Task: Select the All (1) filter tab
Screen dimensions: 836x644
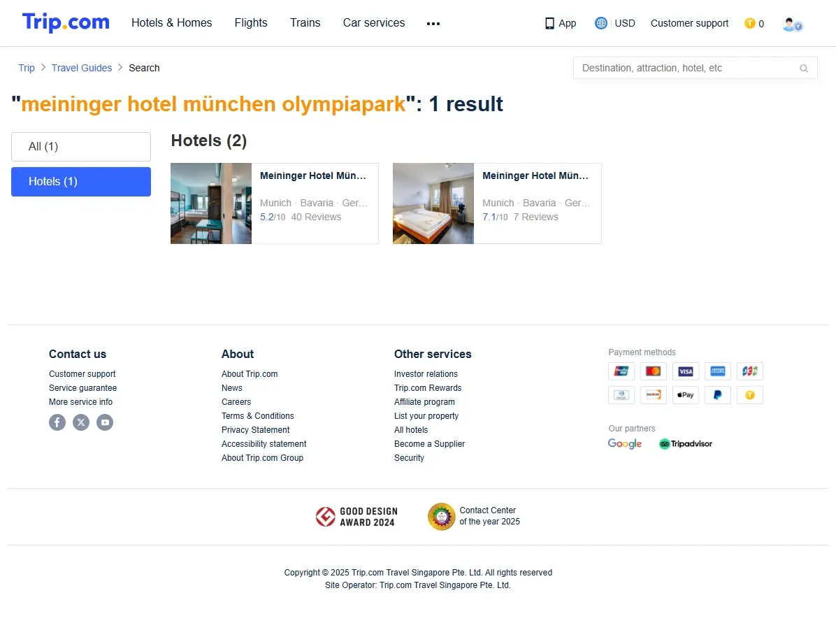Action: (x=81, y=147)
